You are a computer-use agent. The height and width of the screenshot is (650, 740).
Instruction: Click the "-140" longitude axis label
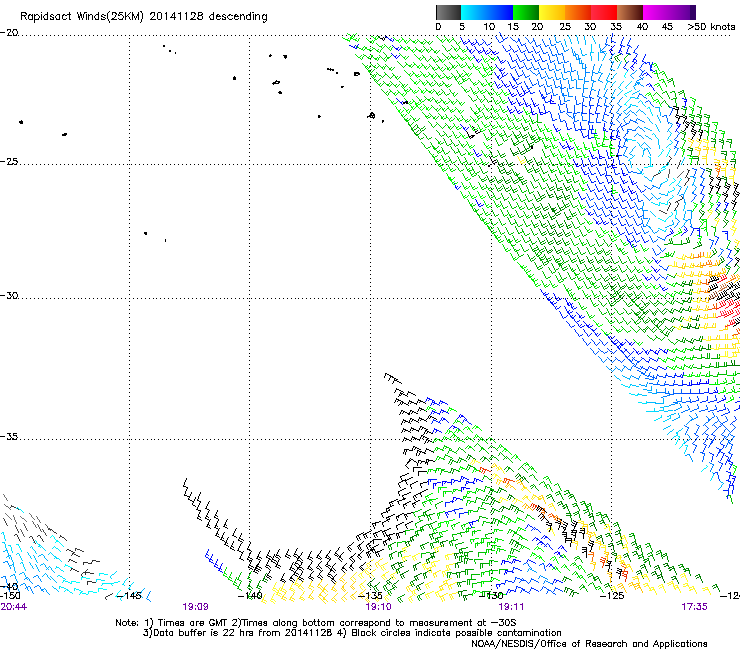250,595
